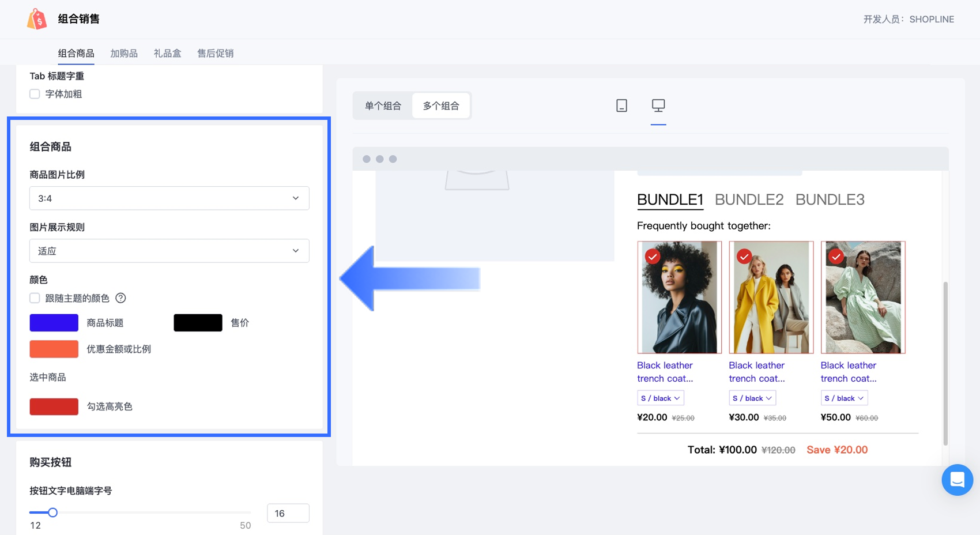This screenshot has height=535, width=980.
Task: Click first product title Black leather trench coat
Action: point(665,372)
